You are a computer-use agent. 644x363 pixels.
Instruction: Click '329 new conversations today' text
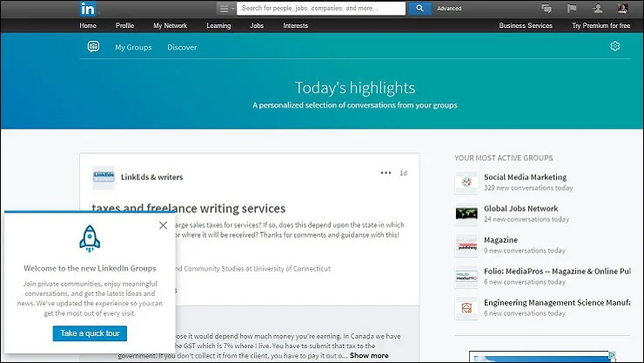pos(528,188)
